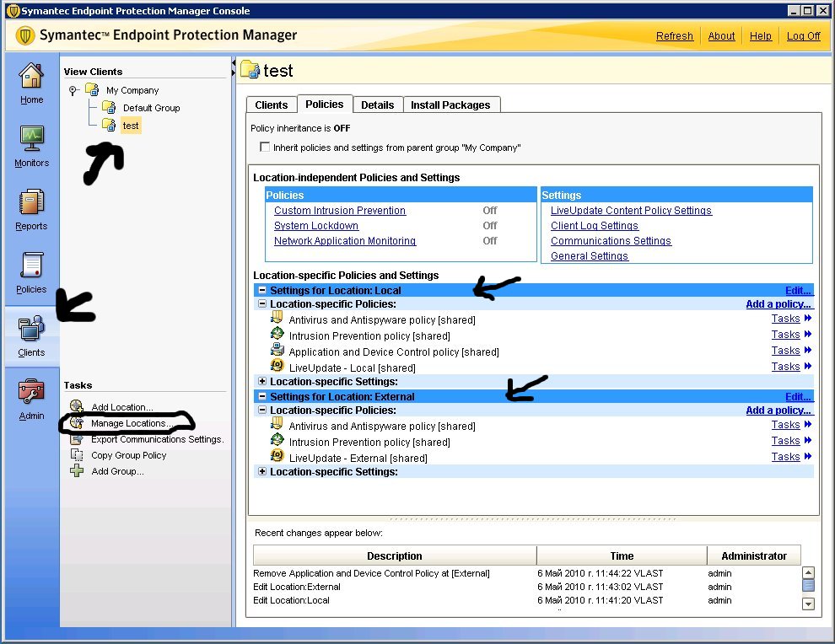Open Custom Intrusion Prevention policy link

coord(340,210)
